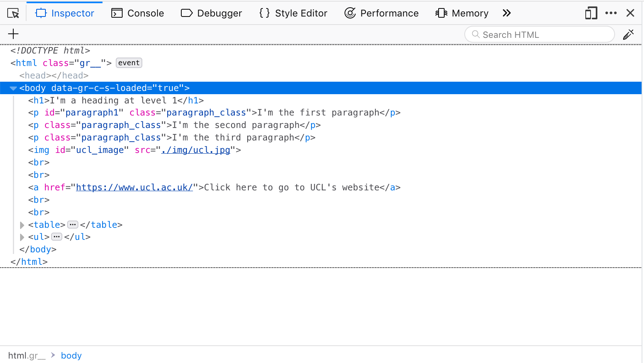Expand the ul element node

pos(22,237)
